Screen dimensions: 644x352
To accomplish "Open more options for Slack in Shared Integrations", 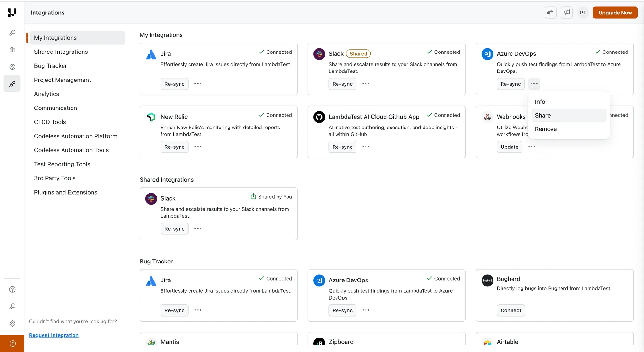I will pyautogui.click(x=198, y=229).
